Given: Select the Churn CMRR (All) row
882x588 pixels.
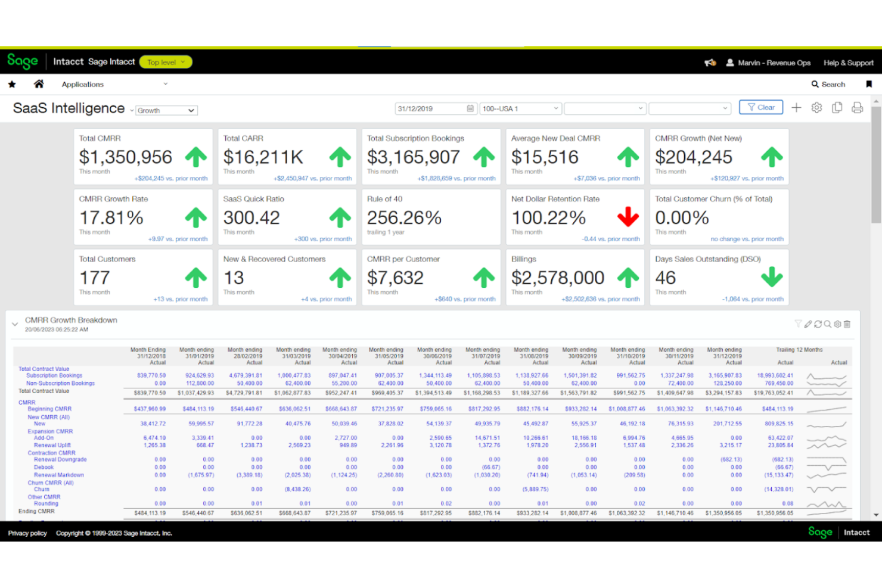Looking at the screenshot, I should [51, 483].
